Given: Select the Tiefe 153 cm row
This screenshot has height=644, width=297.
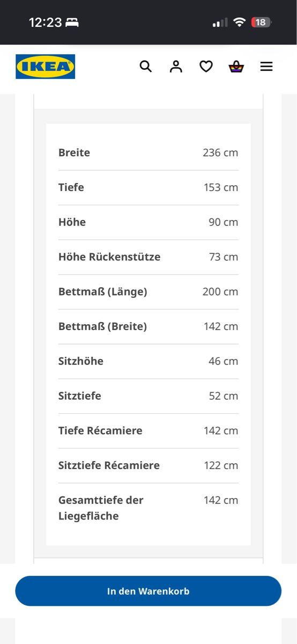Looking at the screenshot, I should click(148, 188).
